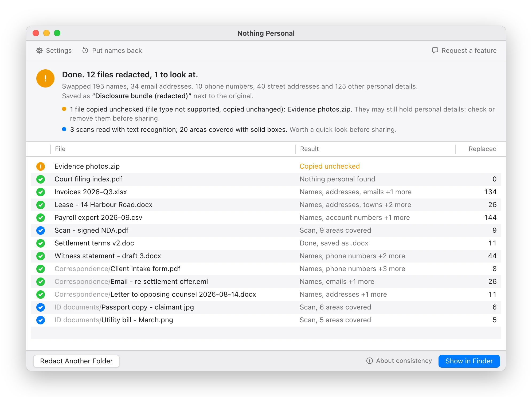Sort by the Result column header

click(x=309, y=149)
